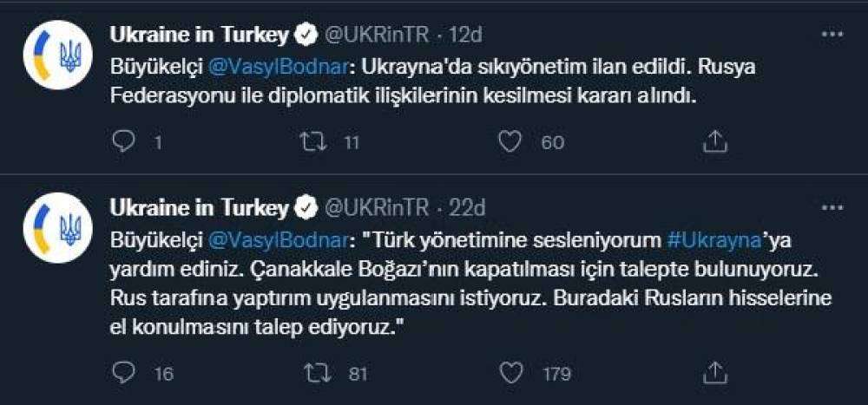
Task: Open more options on the 22d tweet
Action: pyautogui.click(x=832, y=208)
